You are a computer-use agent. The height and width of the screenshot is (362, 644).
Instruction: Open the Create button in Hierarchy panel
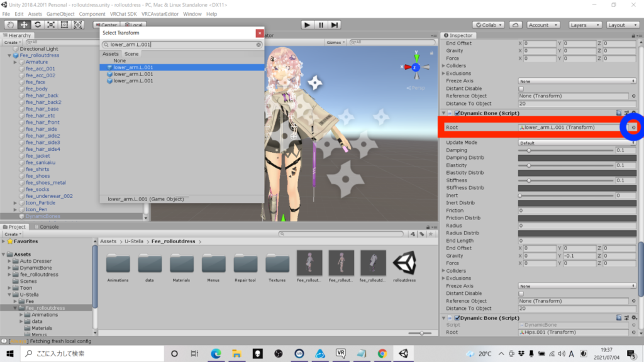point(13,42)
